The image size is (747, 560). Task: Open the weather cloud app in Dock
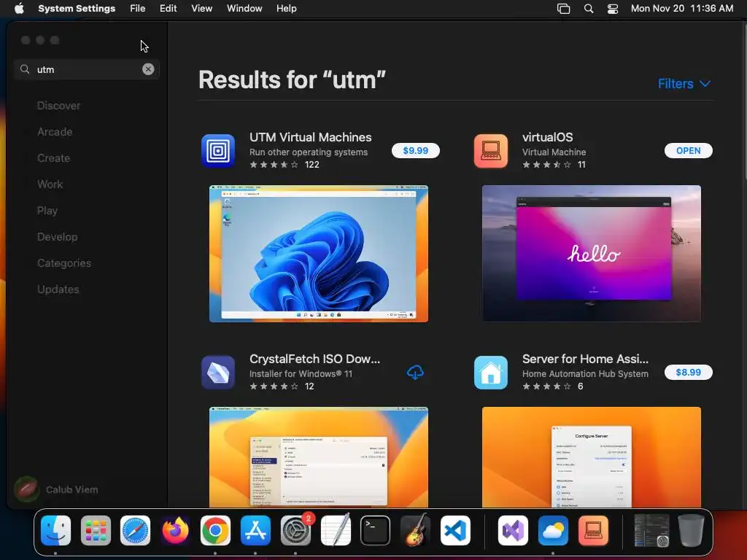(553, 531)
